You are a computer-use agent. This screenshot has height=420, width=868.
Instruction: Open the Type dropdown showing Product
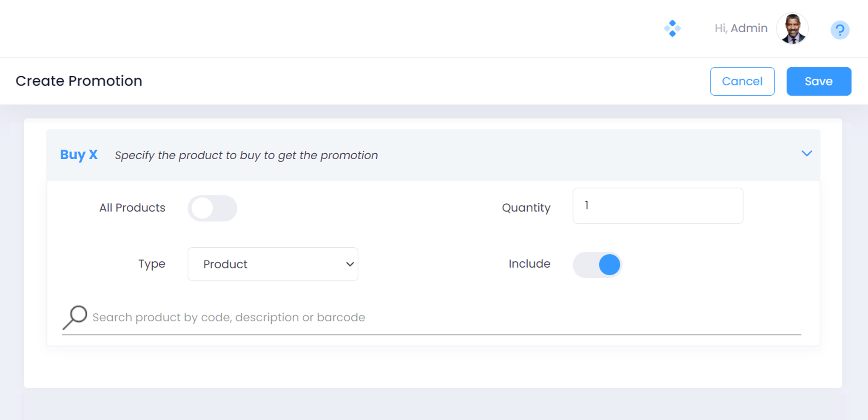[273, 264]
